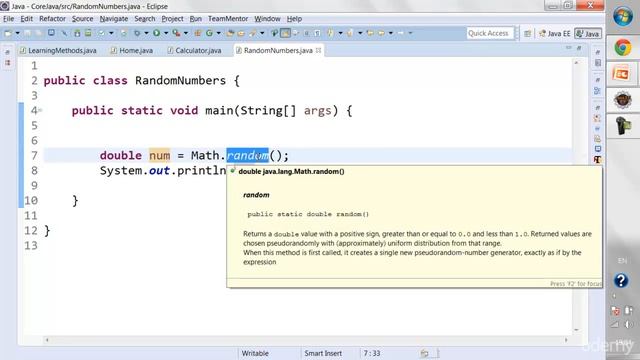The height and width of the screenshot is (360, 640).
Task: Open the Run menu
Action: click(x=196, y=19)
